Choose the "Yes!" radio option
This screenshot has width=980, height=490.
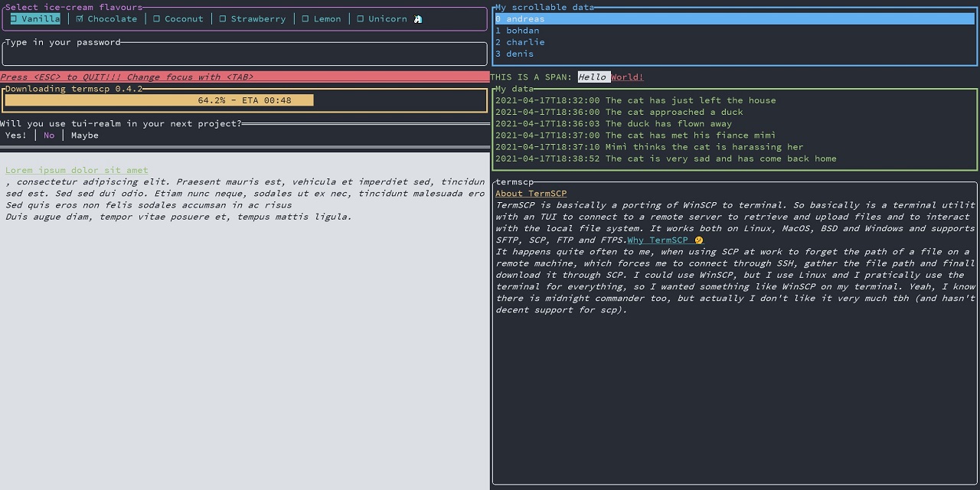(x=16, y=136)
